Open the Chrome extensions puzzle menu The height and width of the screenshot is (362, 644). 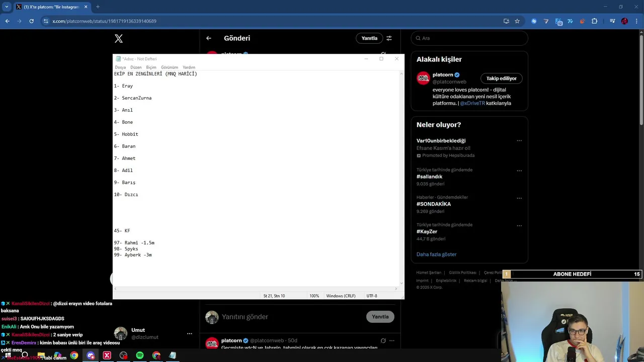[x=595, y=21]
